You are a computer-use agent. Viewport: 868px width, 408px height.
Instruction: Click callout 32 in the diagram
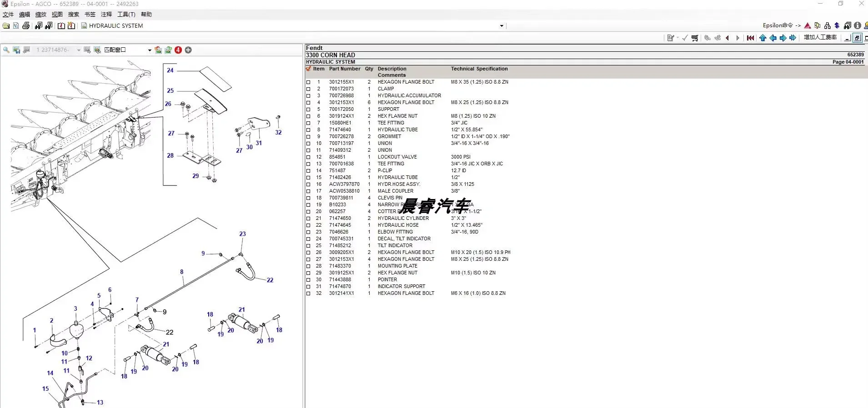pos(278,133)
